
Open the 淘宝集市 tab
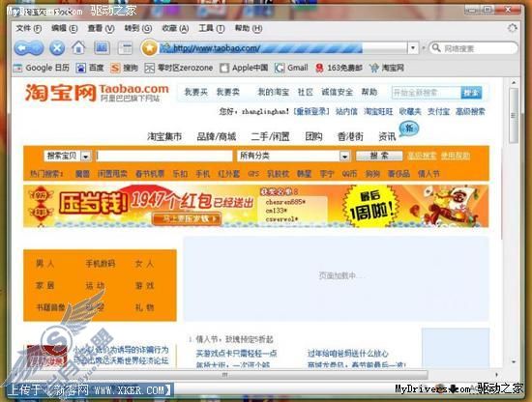point(164,136)
